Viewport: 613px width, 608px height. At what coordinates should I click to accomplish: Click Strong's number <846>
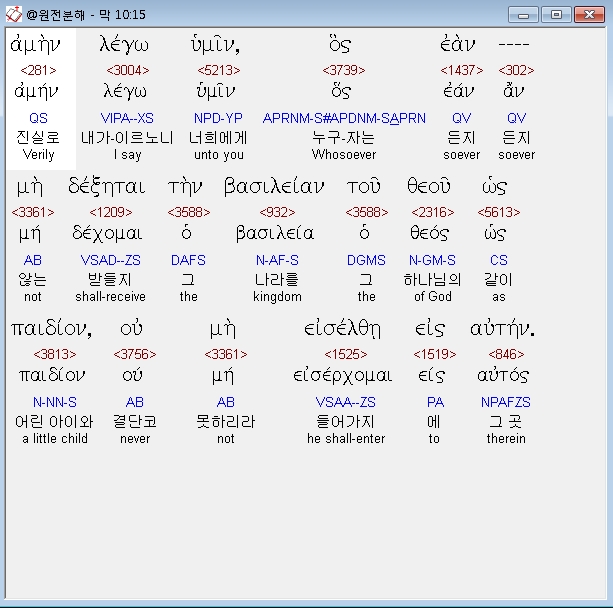click(x=506, y=354)
